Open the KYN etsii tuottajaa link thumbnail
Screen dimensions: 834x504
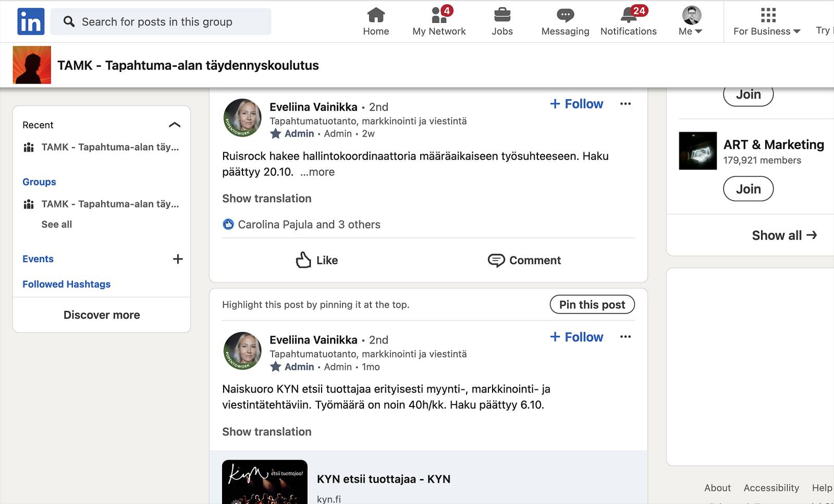tap(265, 482)
